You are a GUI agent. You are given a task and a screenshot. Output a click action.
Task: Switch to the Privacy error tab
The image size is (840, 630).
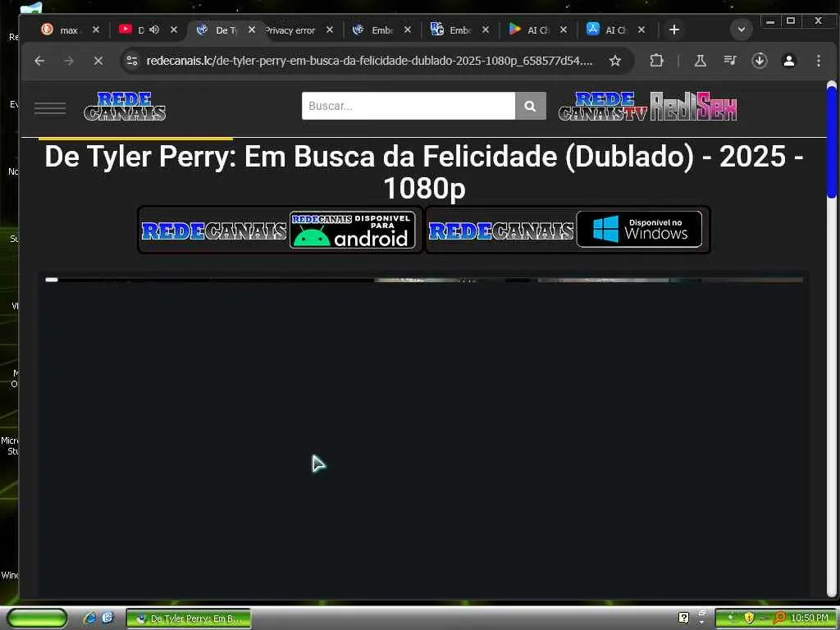pyautogui.click(x=290, y=30)
